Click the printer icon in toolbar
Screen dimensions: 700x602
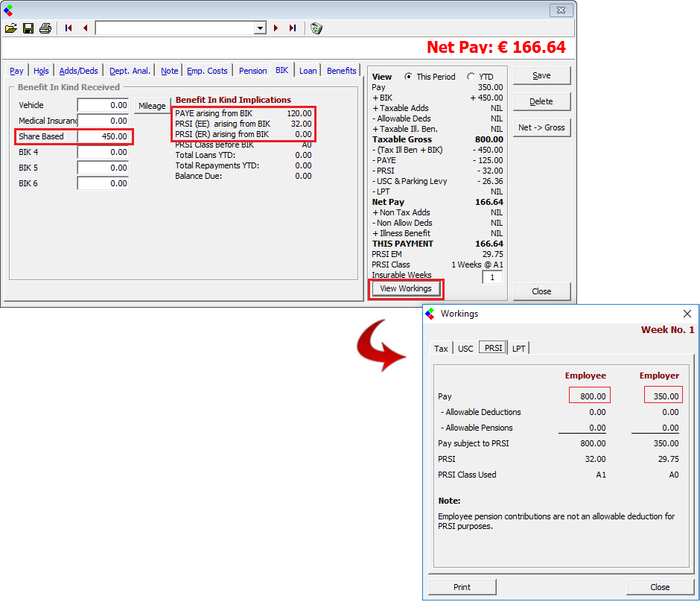tap(45, 28)
